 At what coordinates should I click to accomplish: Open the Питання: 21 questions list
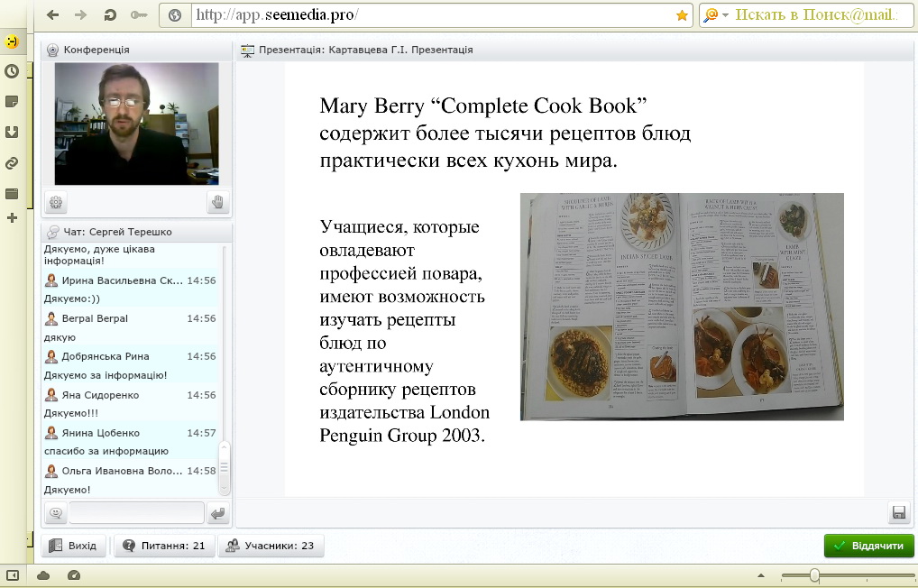coord(164,546)
